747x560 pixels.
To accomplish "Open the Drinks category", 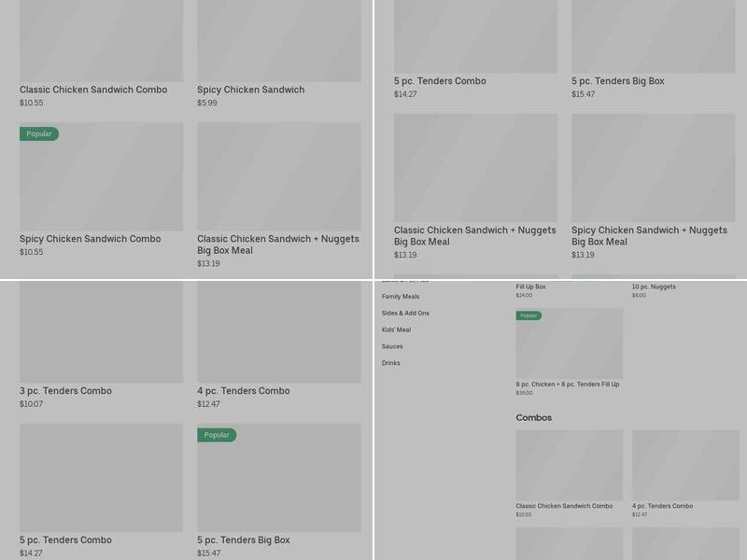I will click(391, 363).
